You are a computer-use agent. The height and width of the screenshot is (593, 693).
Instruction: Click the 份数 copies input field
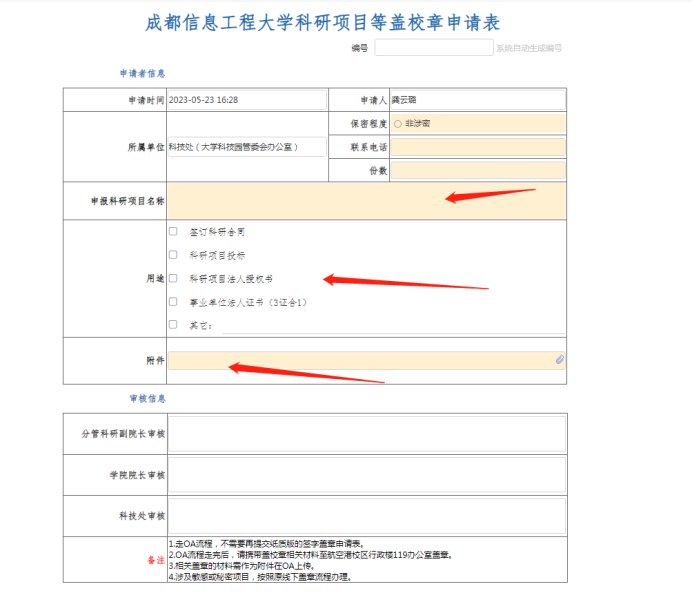(477, 171)
